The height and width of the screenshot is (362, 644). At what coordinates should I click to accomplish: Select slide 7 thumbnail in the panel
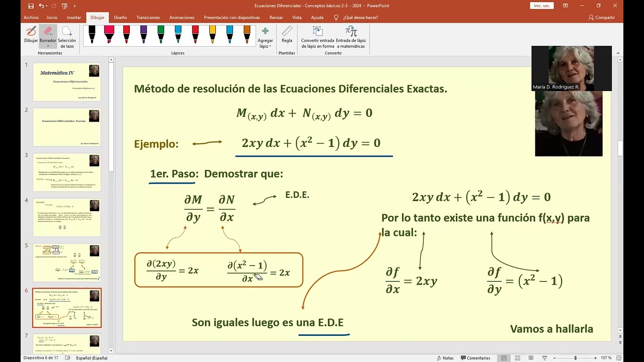click(x=67, y=343)
